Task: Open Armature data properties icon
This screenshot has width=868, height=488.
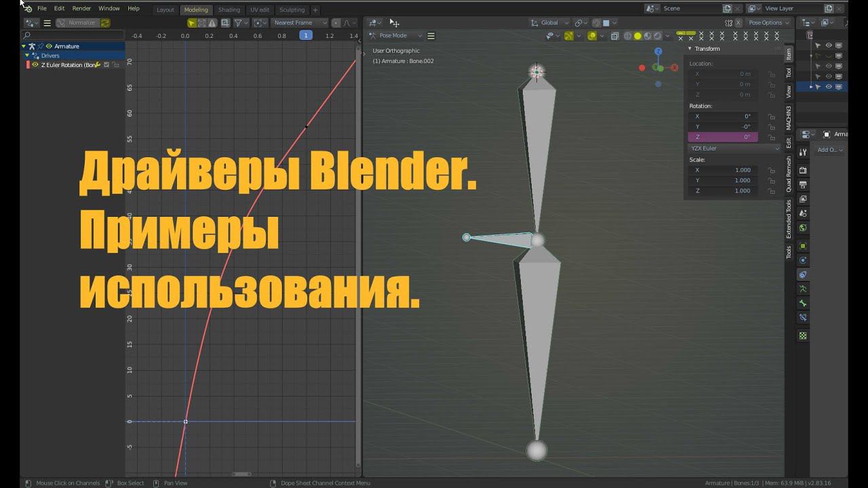Action: tap(803, 289)
